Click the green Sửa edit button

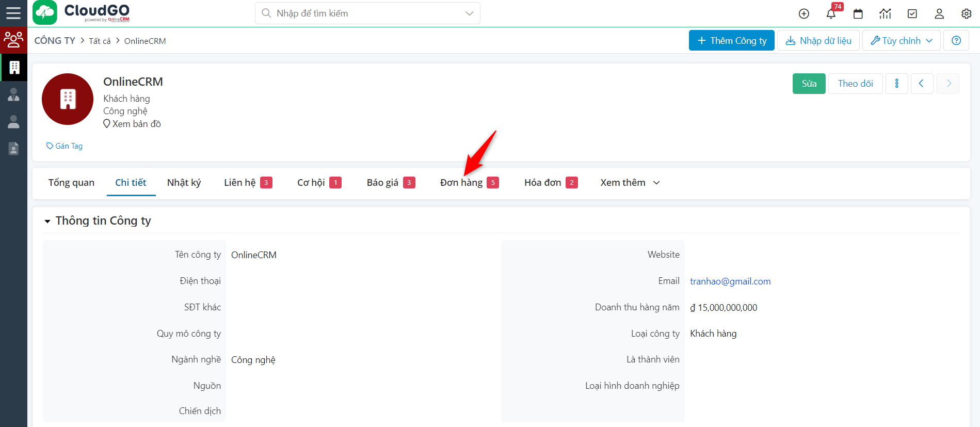(809, 84)
